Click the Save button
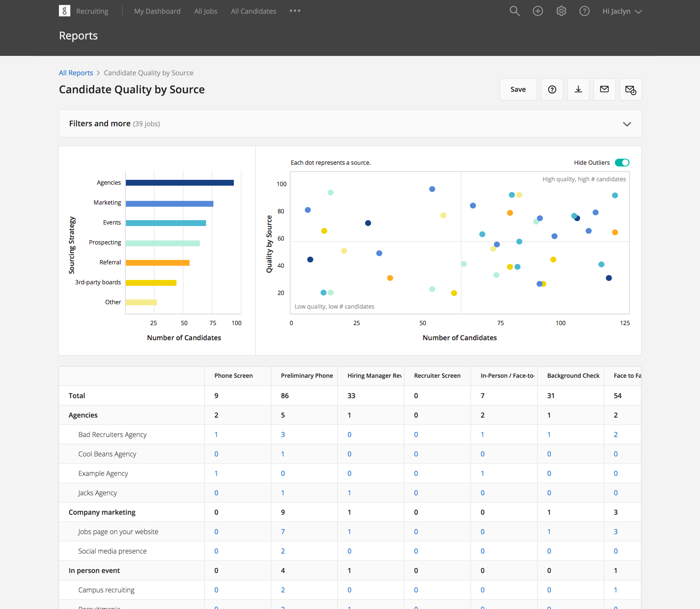Screen dimensions: 700x609 click(x=518, y=89)
